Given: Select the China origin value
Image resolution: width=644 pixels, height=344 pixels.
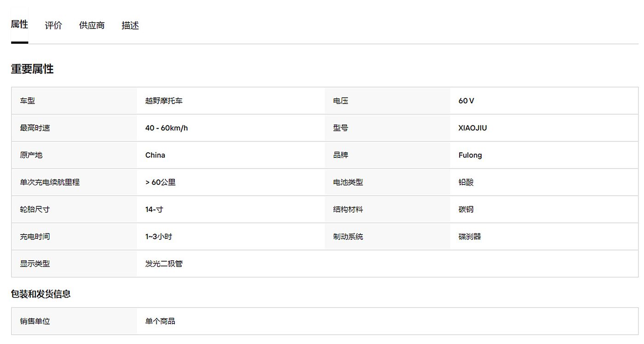Looking at the screenshot, I should click(x=155, y=155).
